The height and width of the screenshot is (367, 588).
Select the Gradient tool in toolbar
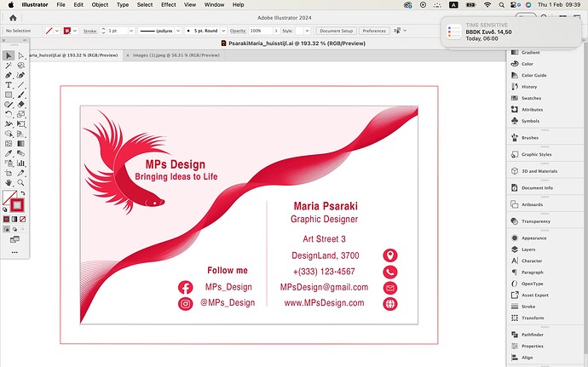(21, 144)
